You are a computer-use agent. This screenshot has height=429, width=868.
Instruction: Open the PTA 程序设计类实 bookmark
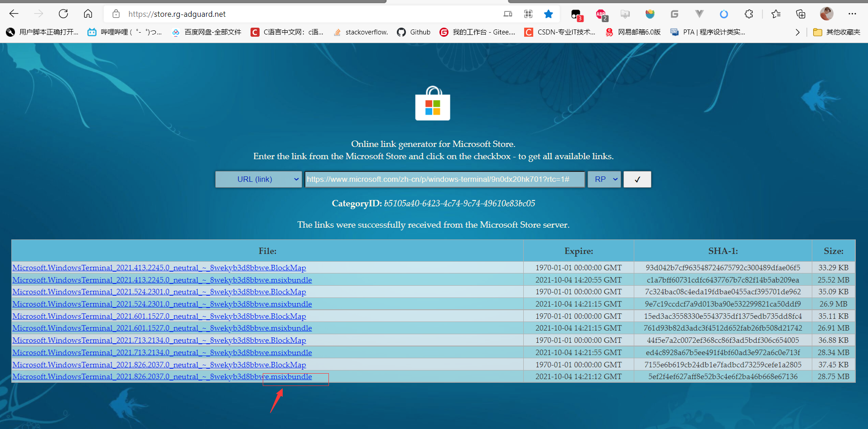click(x=708, y=32)
